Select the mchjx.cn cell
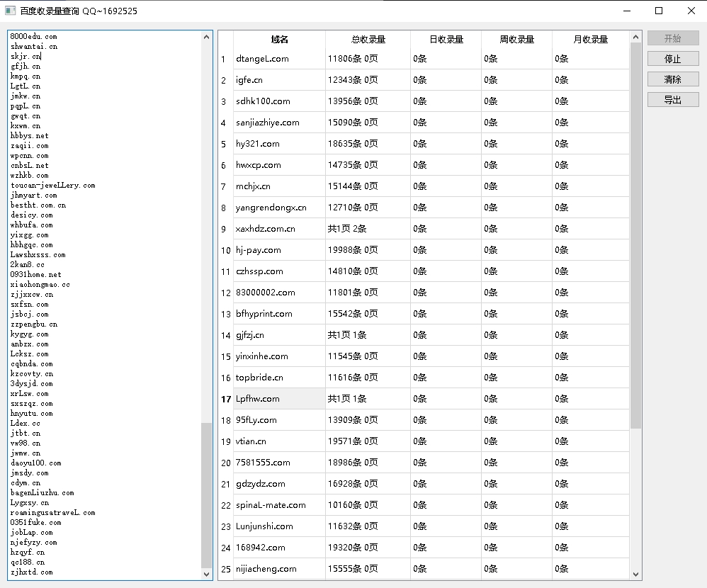The image size is (707, 588). tap(279, 186)
